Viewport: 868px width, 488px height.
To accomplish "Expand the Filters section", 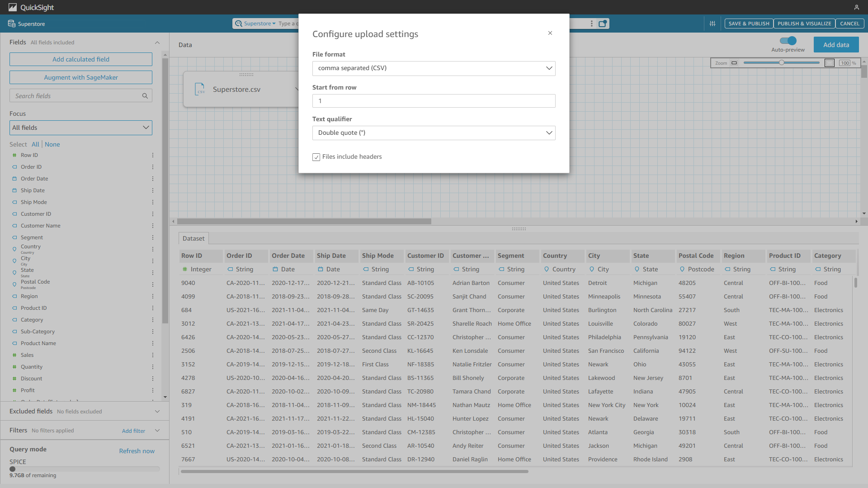I will (x=157, y=431).
